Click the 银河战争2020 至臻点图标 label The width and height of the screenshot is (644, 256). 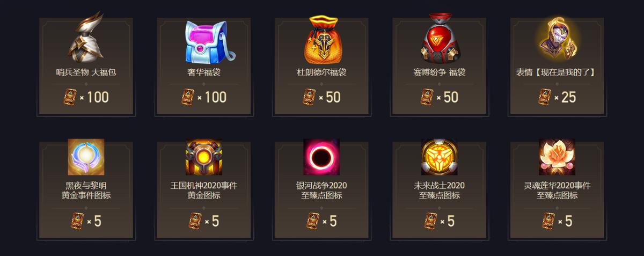coord(321,191)
